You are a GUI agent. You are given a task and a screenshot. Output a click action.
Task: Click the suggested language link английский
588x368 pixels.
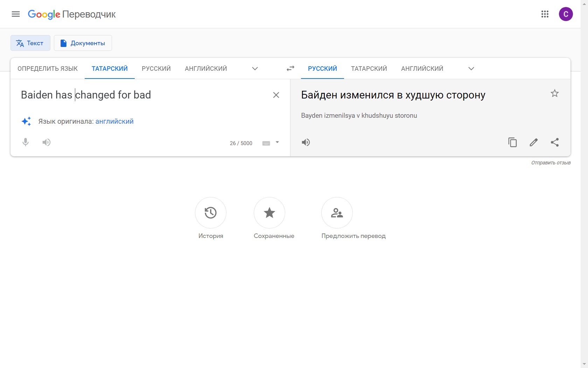[114, 121]
